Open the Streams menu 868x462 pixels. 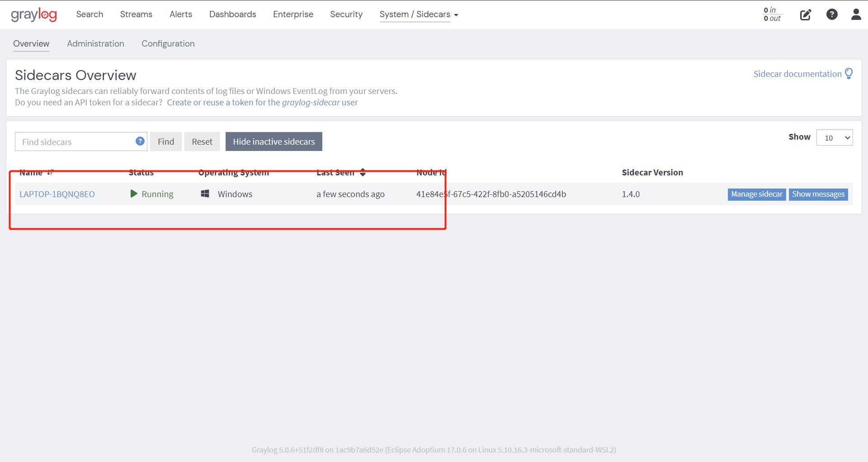click(x=136, y=14)
